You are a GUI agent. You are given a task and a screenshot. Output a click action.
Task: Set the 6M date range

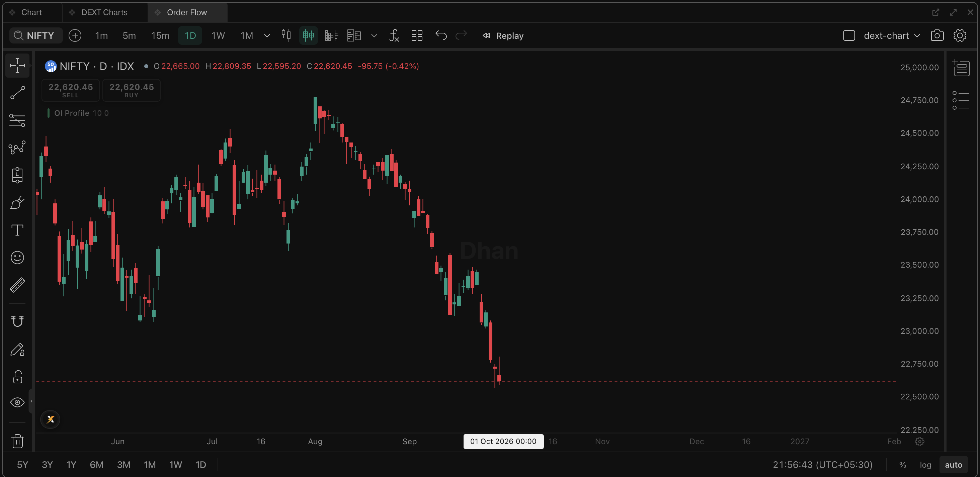pyautogui.click(x=97, y=465)
